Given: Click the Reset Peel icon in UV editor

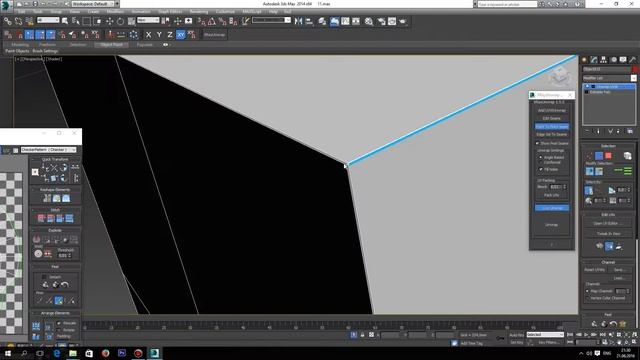Looking at the screenshot, I should [x=64, y=284].
